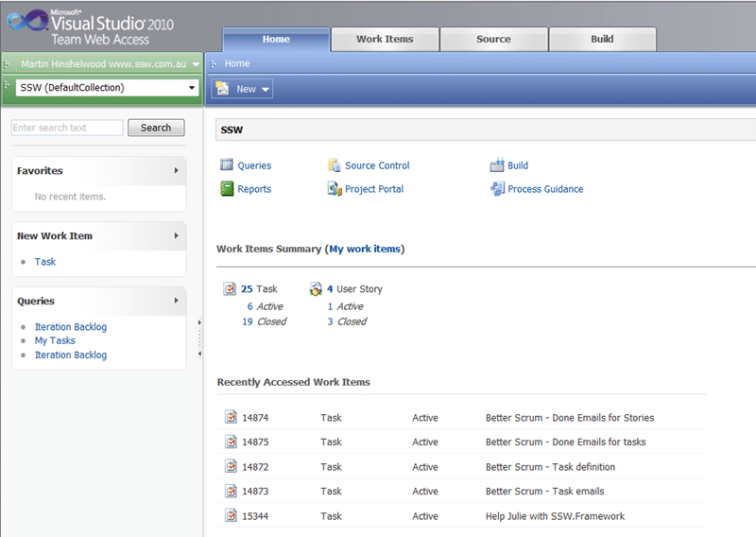Click work item icon for 14872
This screenshot has height=537, width=756.
coord(232,466)
